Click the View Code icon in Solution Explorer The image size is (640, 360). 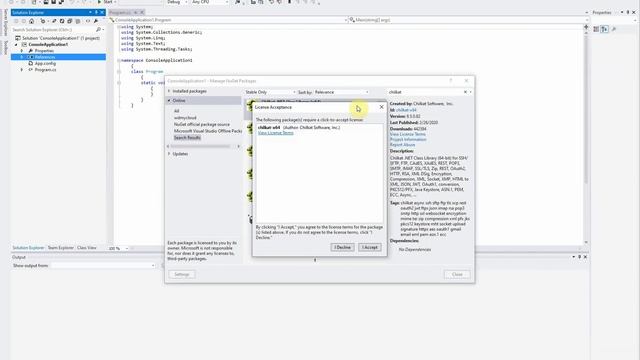point(88,21)
